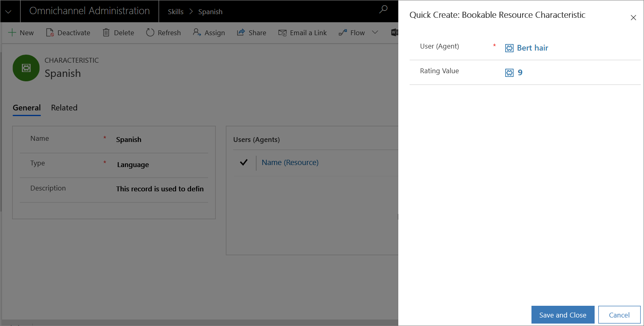Open the Bert hair lookup value
Screen dimensions: 644x326
pos(532,48)
